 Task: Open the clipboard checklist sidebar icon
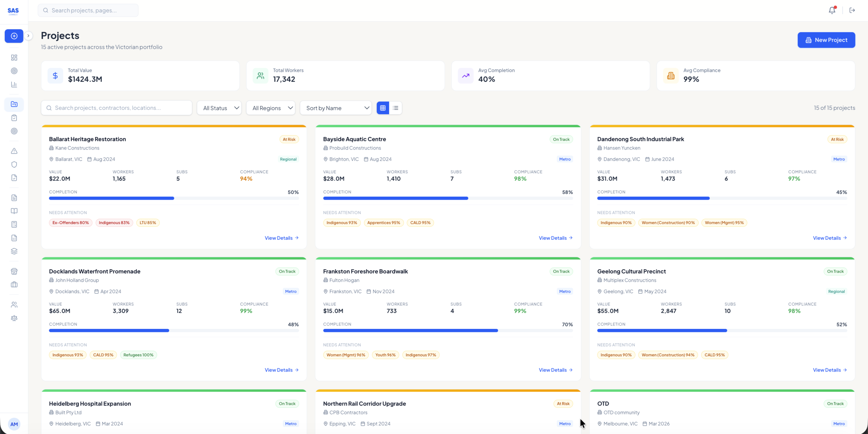click(x=14, y=118)
